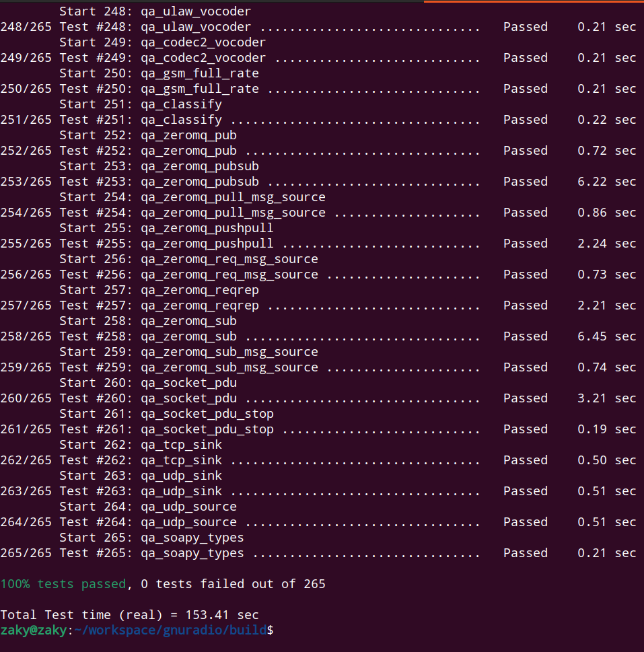The width and height of the screenshot is (644, 652).
Task: Click the '2.24 sec' duration for qa_zeromq_pushpull
Action: pyautogui.click(x=606, y=244)
